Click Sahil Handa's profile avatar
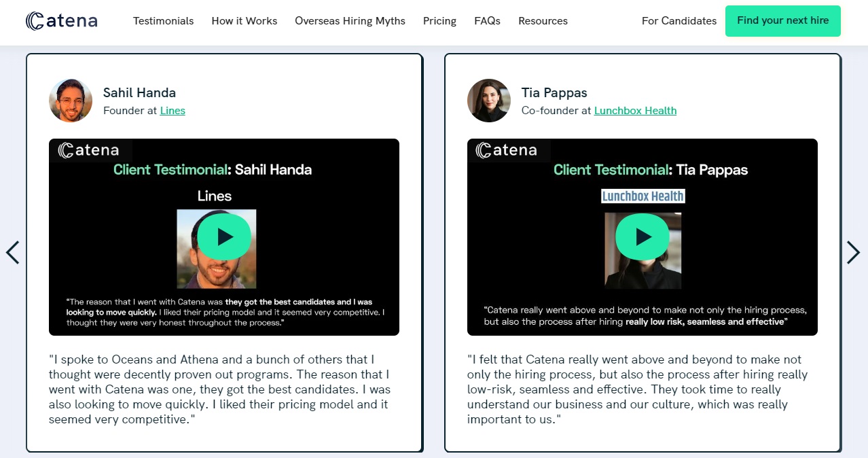This screenshot has width=868, height=458. point(71,101)
